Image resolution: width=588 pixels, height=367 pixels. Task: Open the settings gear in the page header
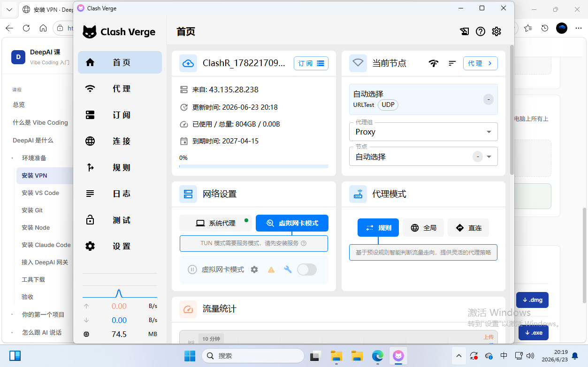[x=496, y=31]
